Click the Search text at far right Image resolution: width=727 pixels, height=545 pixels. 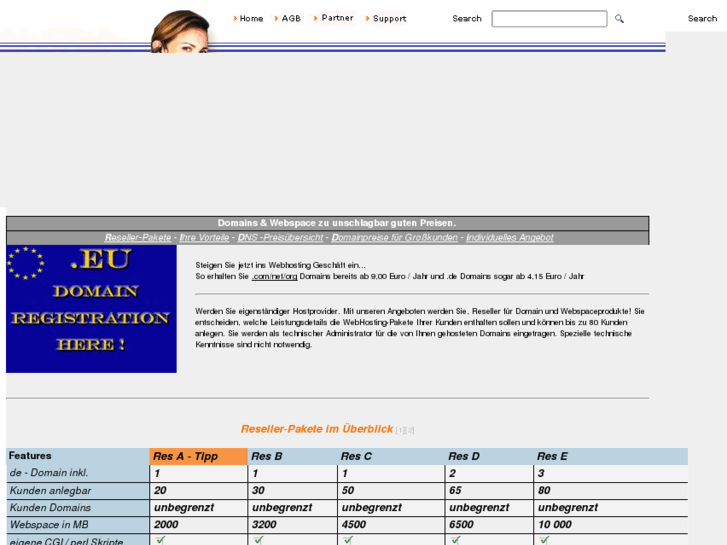tap(702, 19)
